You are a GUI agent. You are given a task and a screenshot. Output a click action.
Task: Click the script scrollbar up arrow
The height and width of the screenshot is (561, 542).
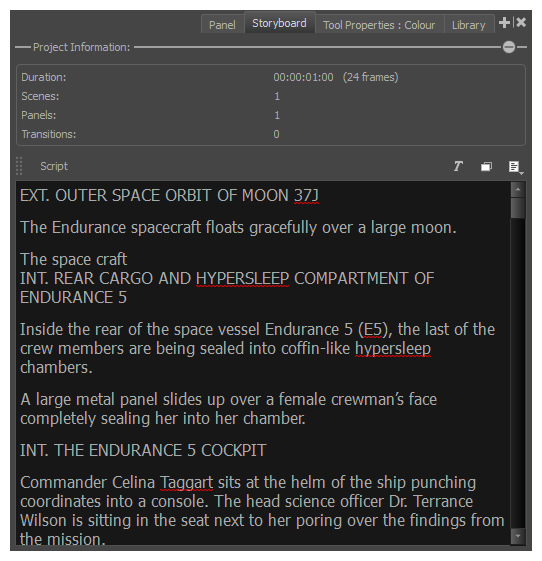pyautogui.click(x=518, y=189)
